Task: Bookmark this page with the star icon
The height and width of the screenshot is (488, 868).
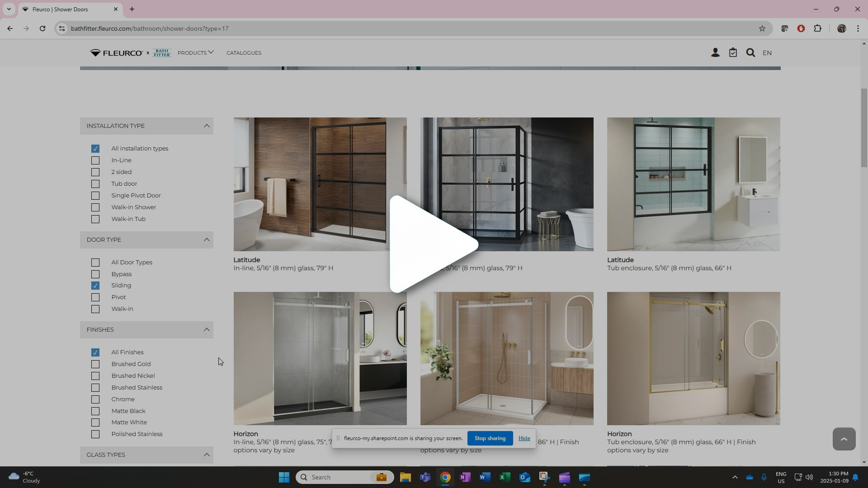Action: pyautogui.click(x=762, y=28)
